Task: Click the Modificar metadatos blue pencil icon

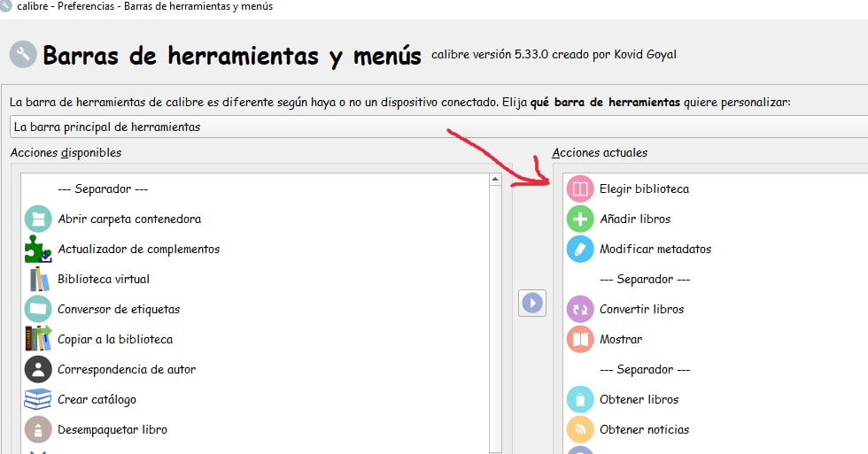Action: [579, 249]
